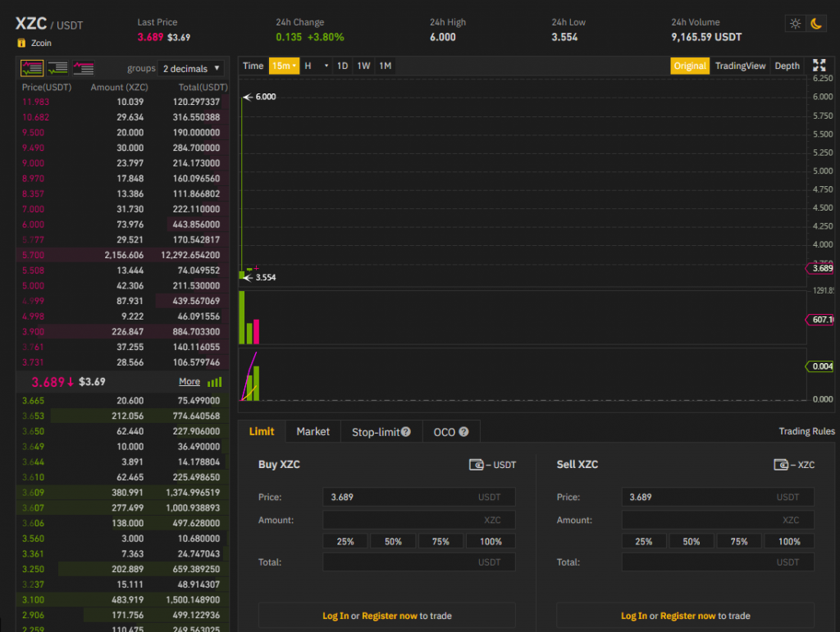Click the USDT wallet icon under Buy
Image resolution: width=840 pixels, height=632 pixels.
(x=476, y=465)
